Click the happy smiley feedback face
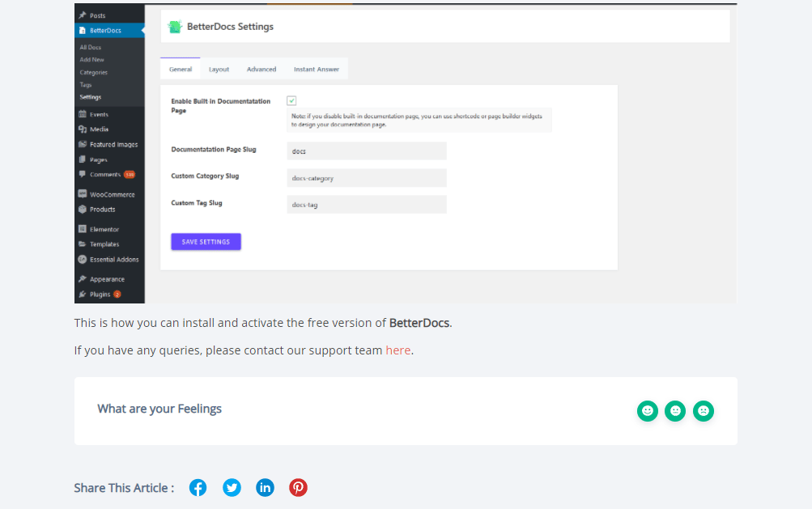 tap(647, 411)
